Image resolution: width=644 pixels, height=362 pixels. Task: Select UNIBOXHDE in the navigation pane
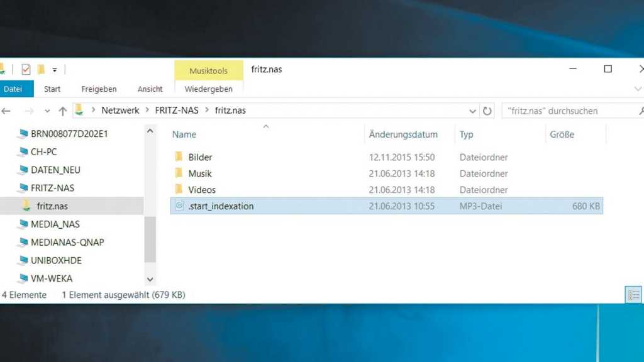click(x=56, y=260)
